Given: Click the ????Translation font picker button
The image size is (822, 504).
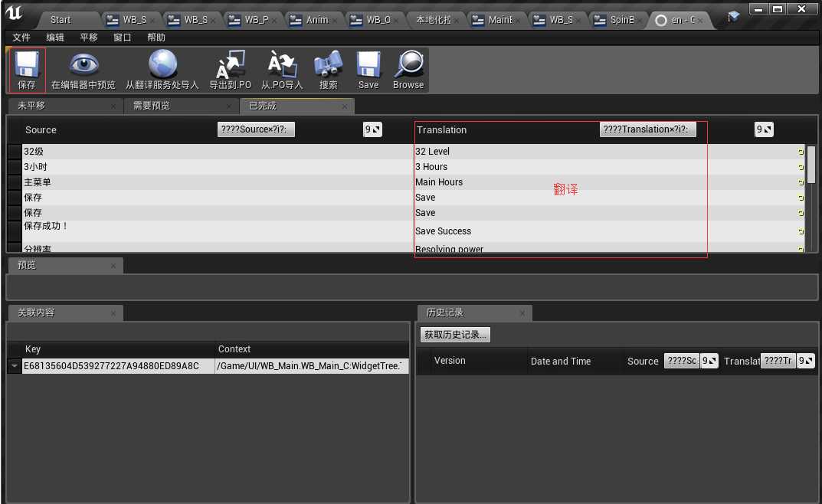Looking at the screenshot, I should (647, 129).
